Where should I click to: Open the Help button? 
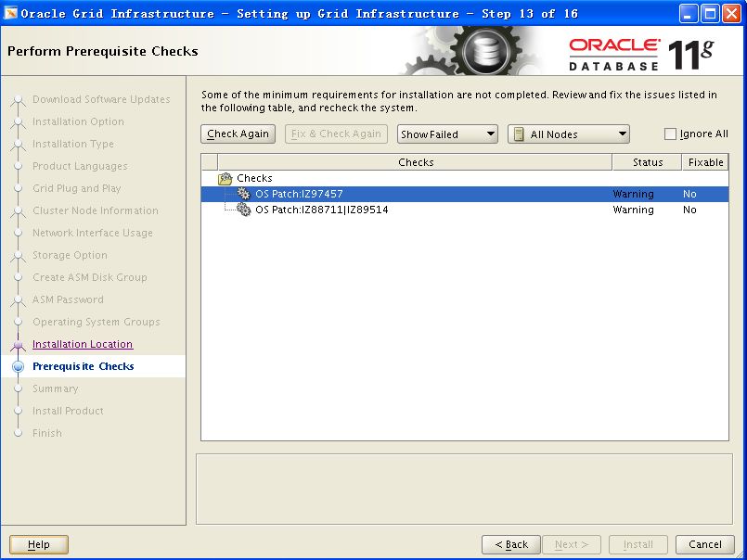(39, 544)
